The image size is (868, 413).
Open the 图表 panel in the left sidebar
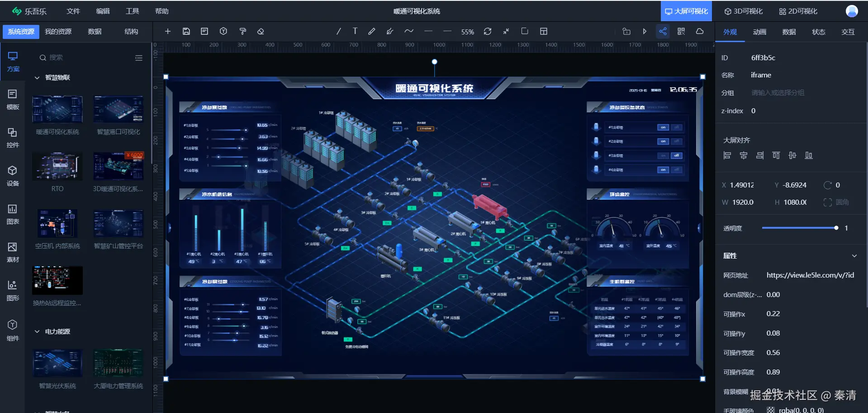click(x=13, y=214)
